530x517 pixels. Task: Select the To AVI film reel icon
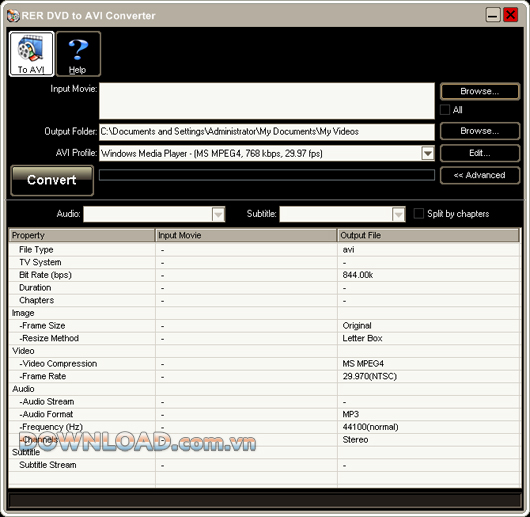coord(31,54)
